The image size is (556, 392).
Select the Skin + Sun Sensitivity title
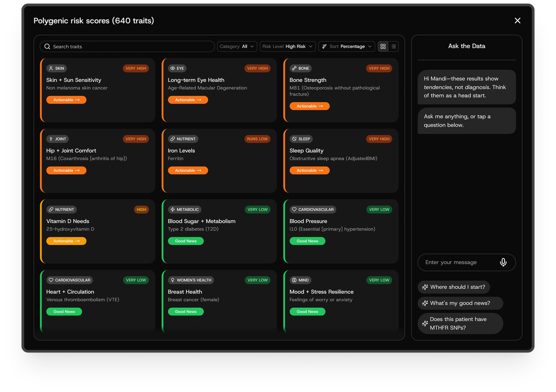click(74, 80)
